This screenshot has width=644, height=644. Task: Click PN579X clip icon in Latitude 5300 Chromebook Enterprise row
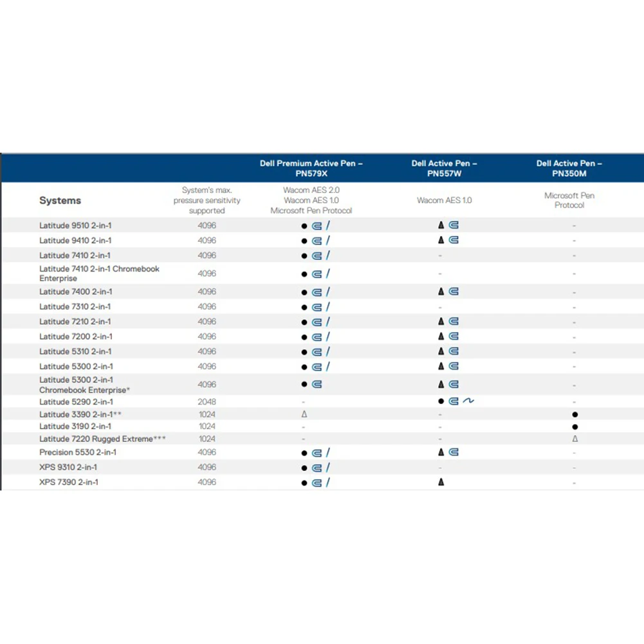tap(317, 385)
